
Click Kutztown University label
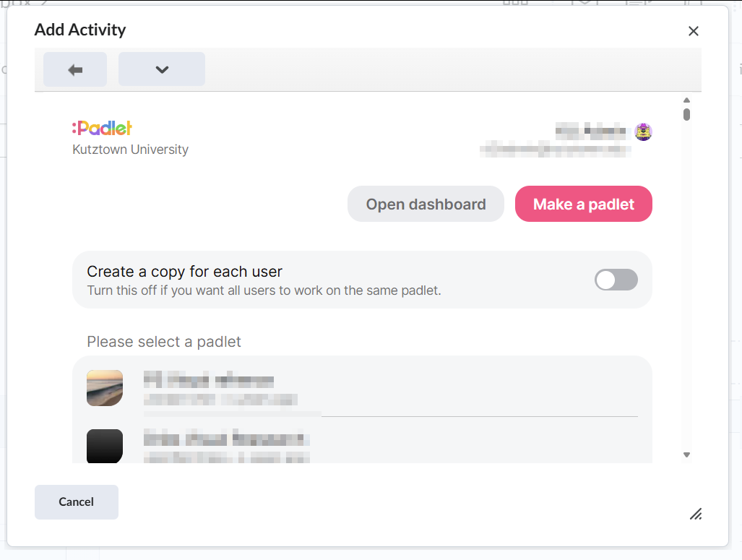pos(130,150)
